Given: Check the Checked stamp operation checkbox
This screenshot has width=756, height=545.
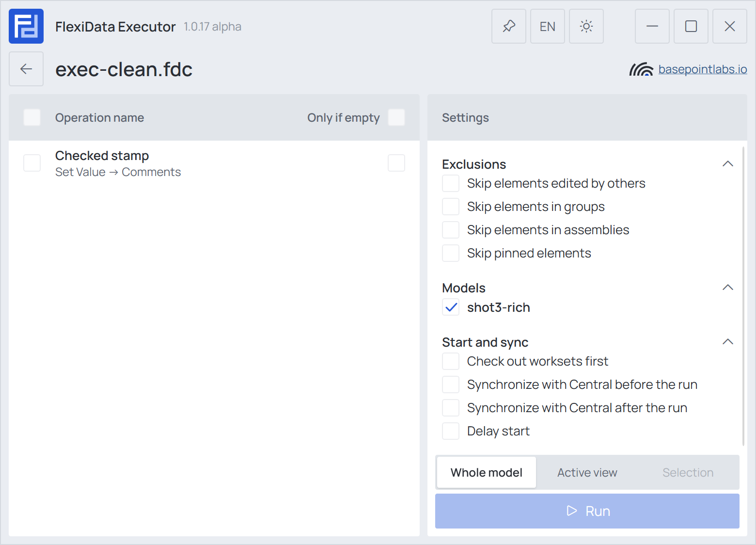Looking at the screenshot, I should coord(32,163).
